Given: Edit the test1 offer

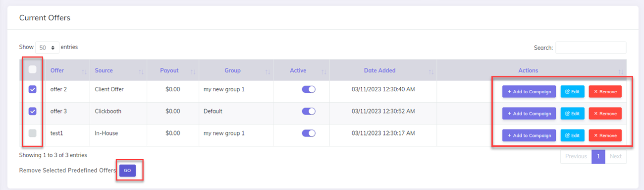Looking at the screenshot, I should [x=572, y=135].
